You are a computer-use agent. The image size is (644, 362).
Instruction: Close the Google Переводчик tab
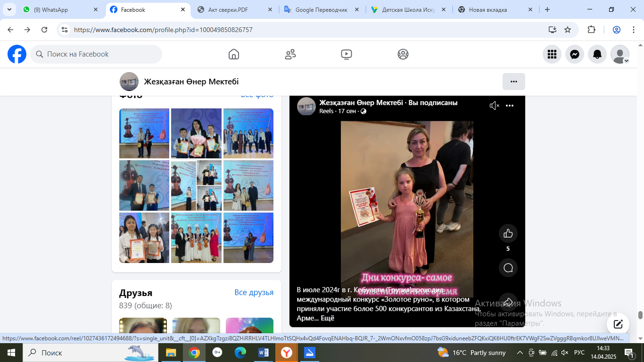point(356,9)
